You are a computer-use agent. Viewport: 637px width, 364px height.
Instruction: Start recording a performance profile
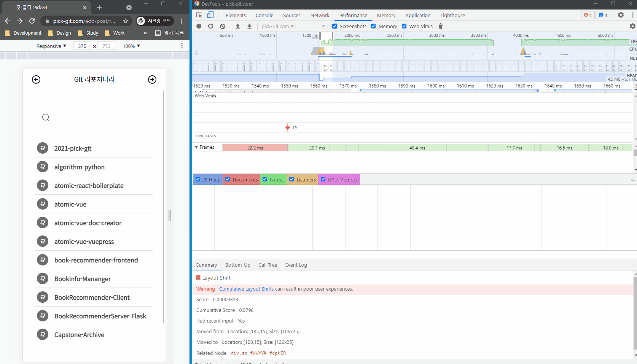(x=199, y=26)
